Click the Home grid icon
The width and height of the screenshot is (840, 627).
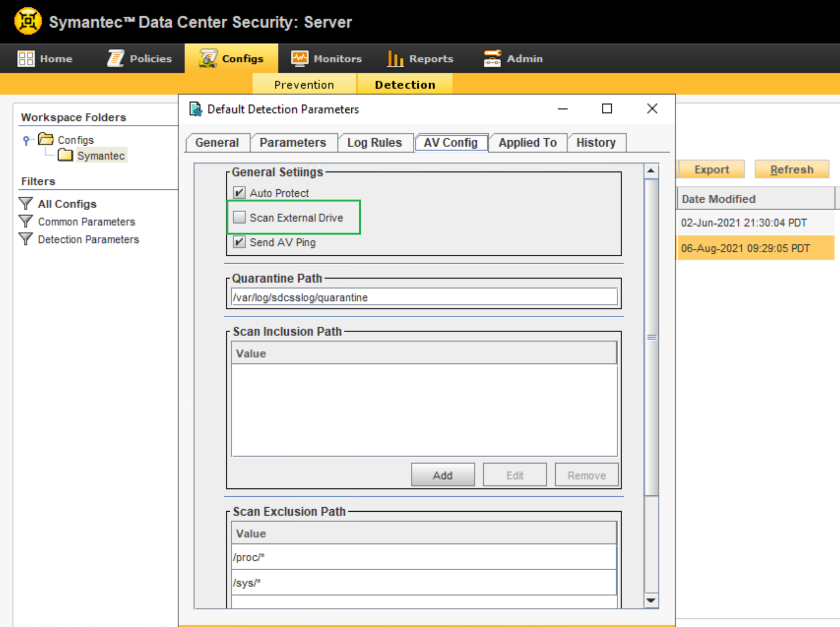[x=26, y=59]
